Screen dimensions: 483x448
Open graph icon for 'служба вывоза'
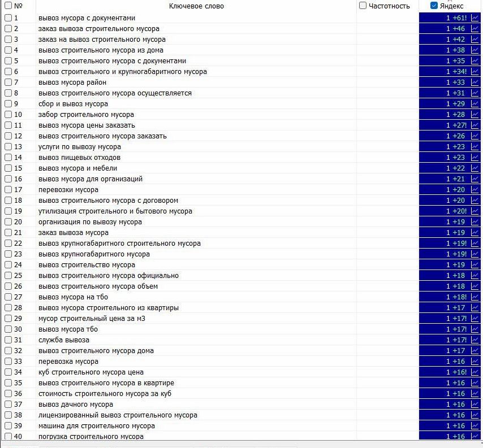[x=475, y=340]
